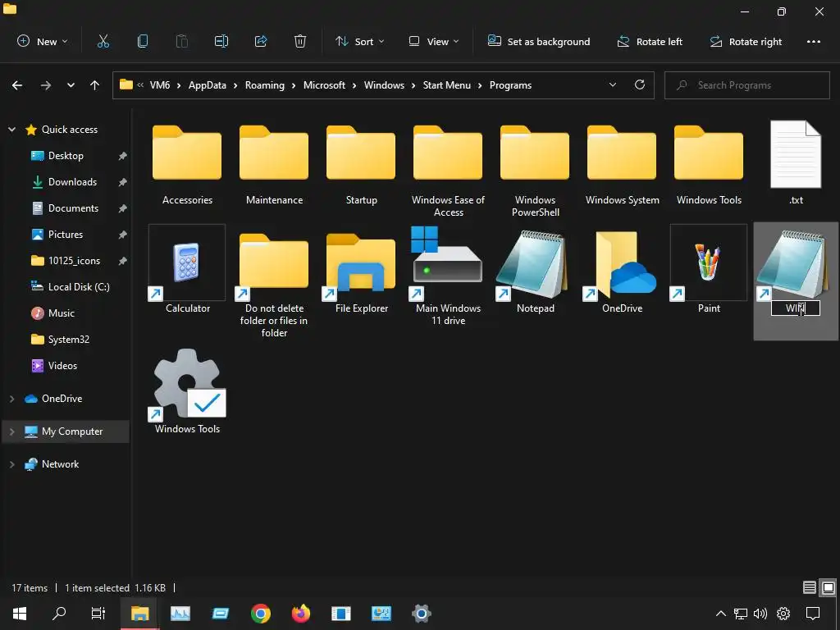Select the .txt file icon
Viewport: 840px width, 630px height.
coord(796,162)
